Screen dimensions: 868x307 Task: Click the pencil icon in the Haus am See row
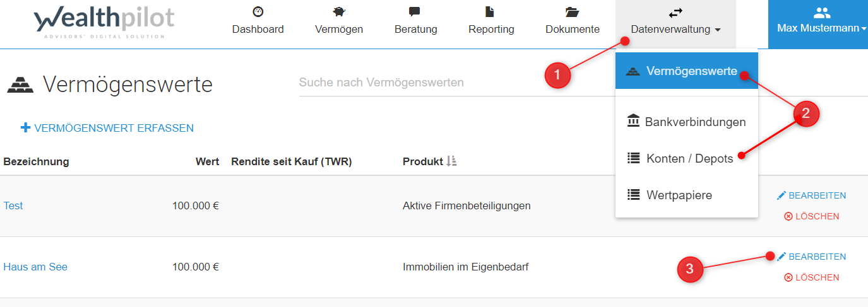click(x=782, y=257)
